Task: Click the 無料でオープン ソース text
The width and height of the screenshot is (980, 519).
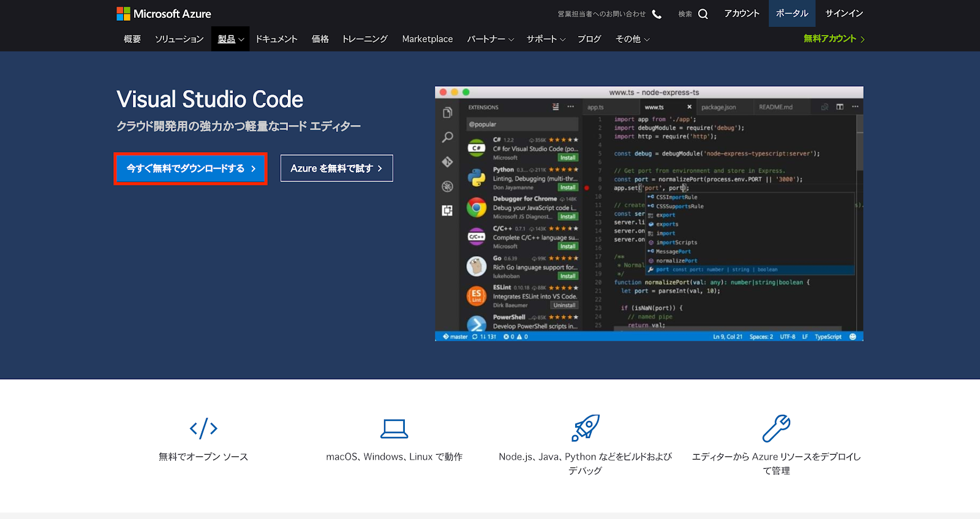Action: (203, 456)
